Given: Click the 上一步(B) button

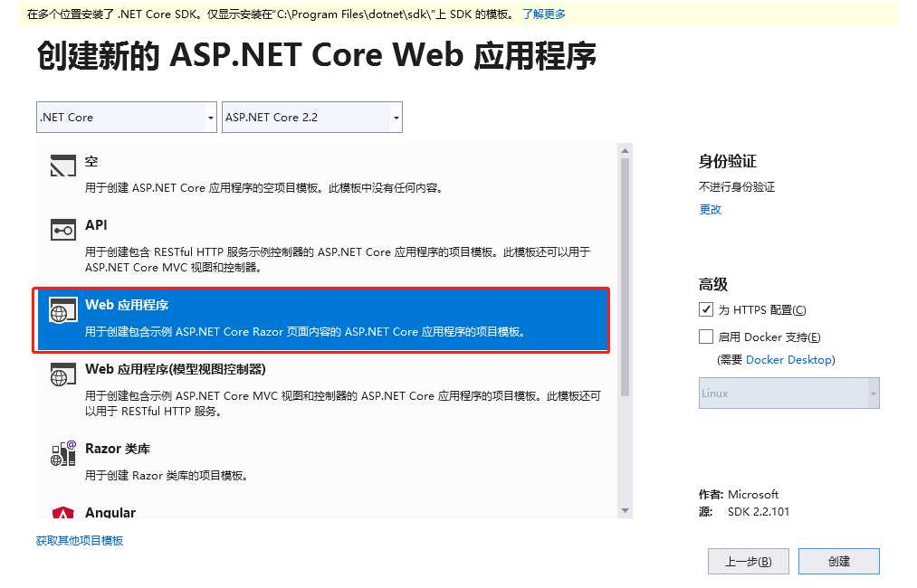Looking at the screenshot, I should [x=748, y=561].
